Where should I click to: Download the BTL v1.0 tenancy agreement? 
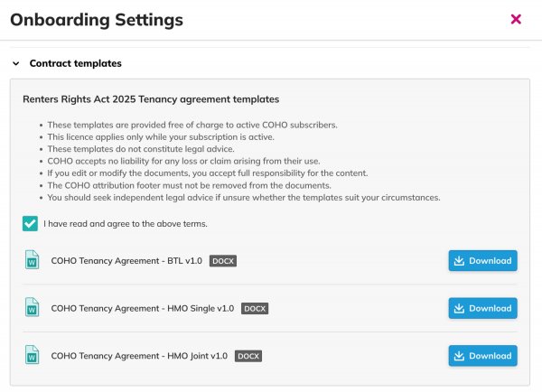(482, 261)
